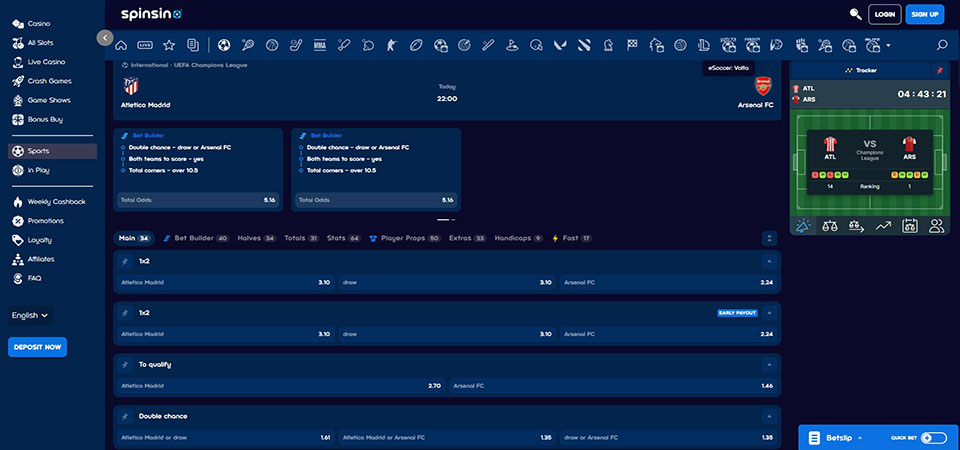Collapse the Early Payout 1x2 section
This screenshot has height=450, width=960.
tap(769, 313)
